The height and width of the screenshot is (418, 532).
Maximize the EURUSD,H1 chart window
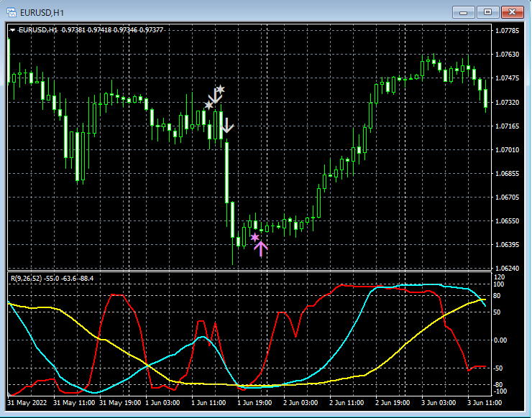coord(487,12)
